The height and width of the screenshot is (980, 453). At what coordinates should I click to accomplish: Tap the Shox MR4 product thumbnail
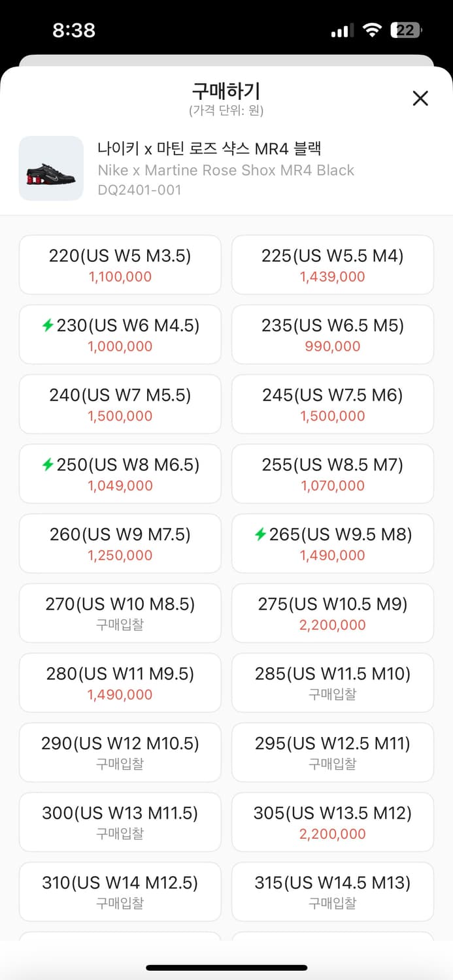[x=51, y=169]
